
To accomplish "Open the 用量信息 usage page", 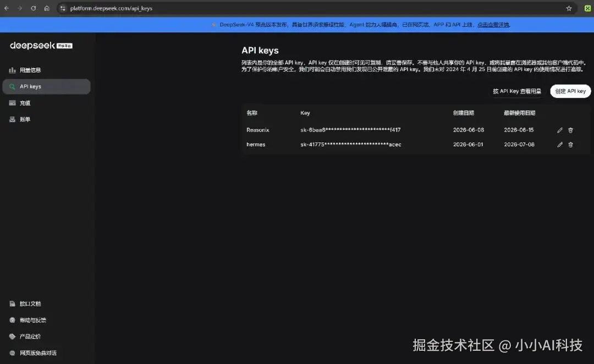I will [46, 70].
